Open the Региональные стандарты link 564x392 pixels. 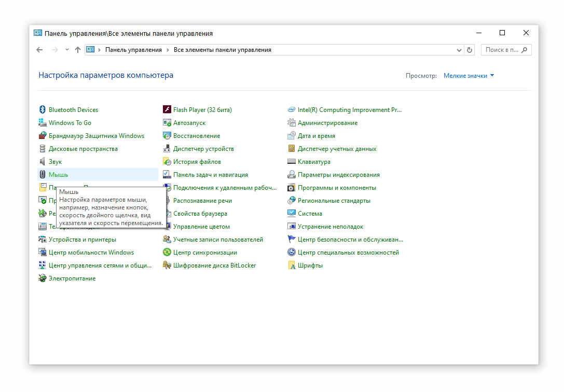point(334,201)
